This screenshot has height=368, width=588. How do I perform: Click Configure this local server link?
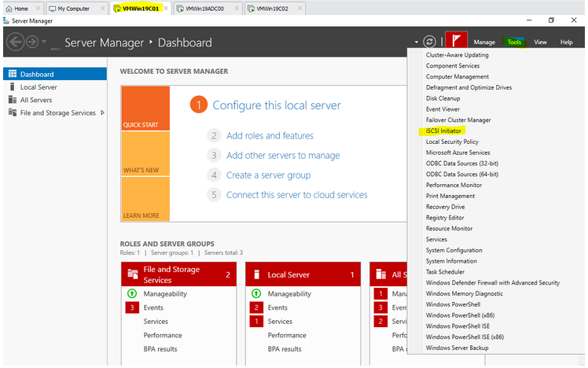click(277, 105)
